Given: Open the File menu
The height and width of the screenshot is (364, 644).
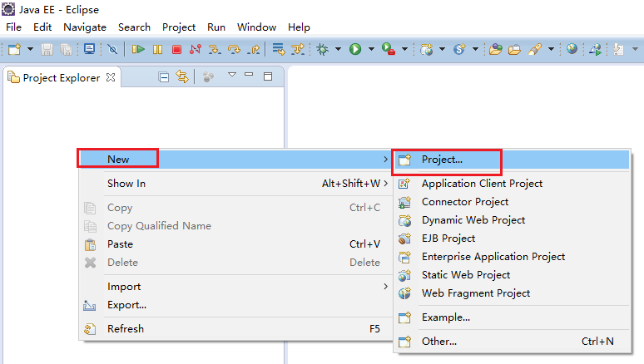Looking at the screenshot, I should pos(13,27).
